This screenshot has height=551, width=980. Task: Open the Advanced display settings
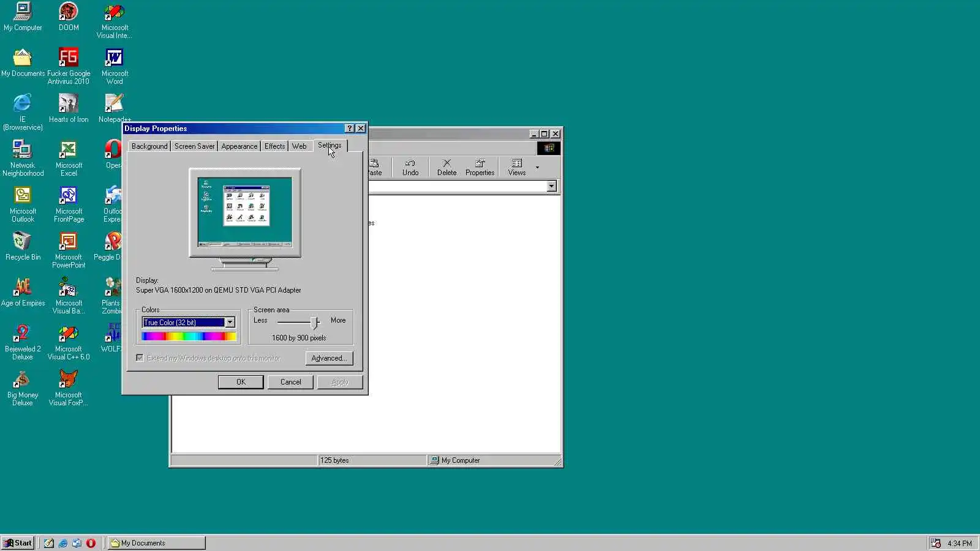tap(329, 358)
